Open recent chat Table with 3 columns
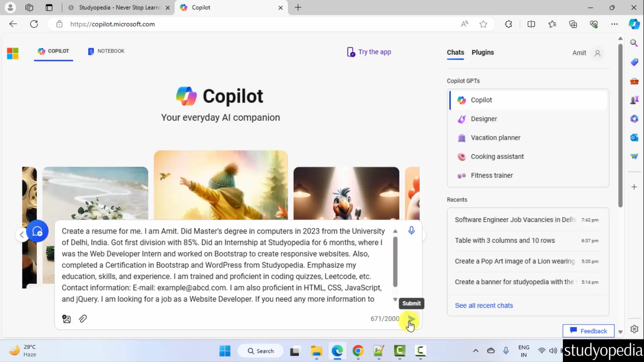 pyautogui.click(x=528, y=240)
